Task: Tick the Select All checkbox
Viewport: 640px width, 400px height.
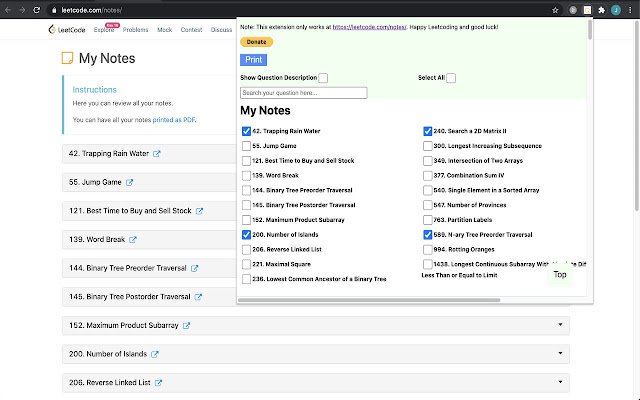Action: (451, 78)
